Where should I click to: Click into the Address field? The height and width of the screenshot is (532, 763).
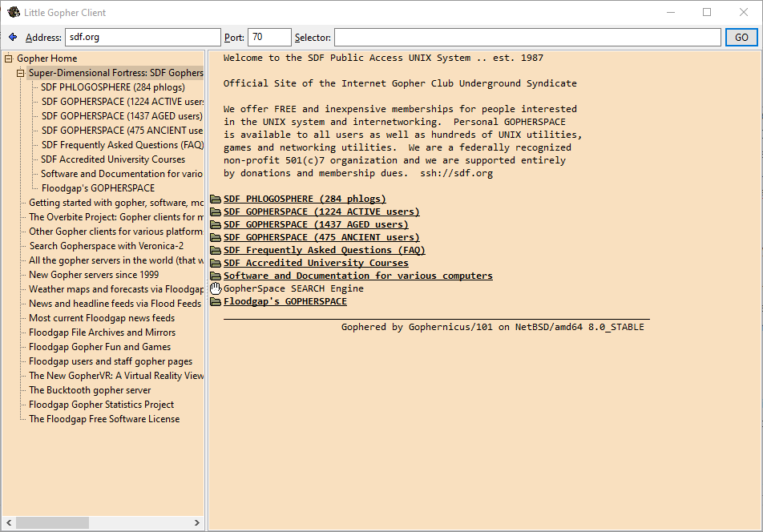pos(143,38)
